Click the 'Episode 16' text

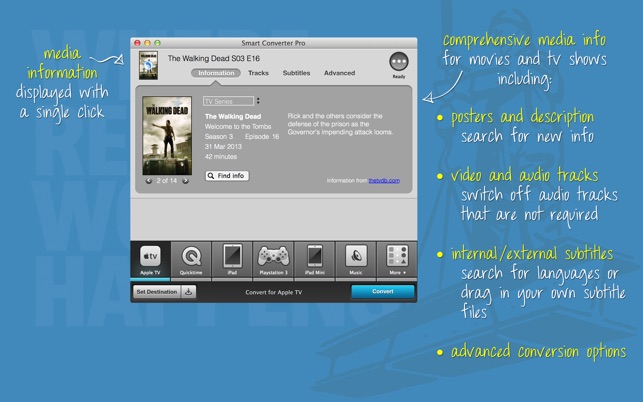[x=262, y=136]
